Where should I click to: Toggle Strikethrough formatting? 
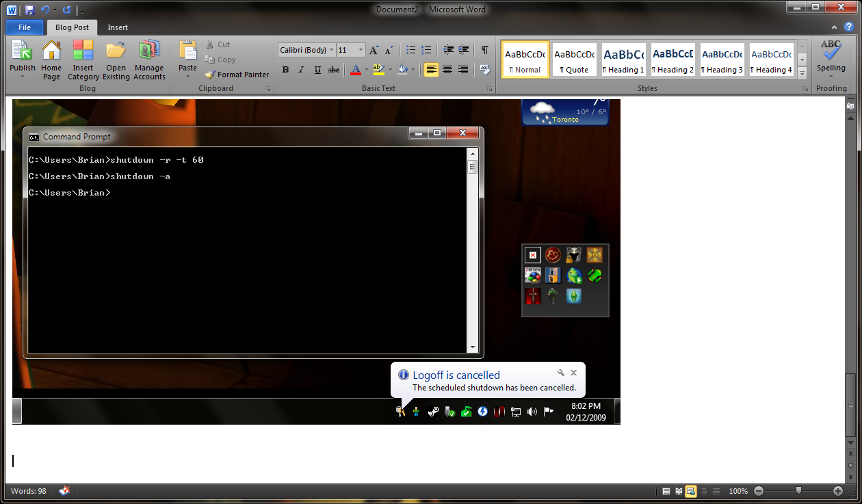click(334, 69)
